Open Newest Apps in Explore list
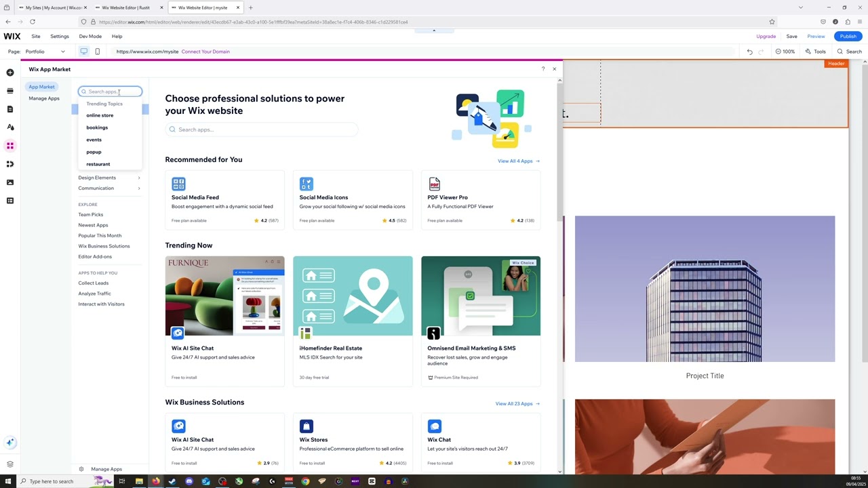 pyautogui.click(x=93, y=225)
